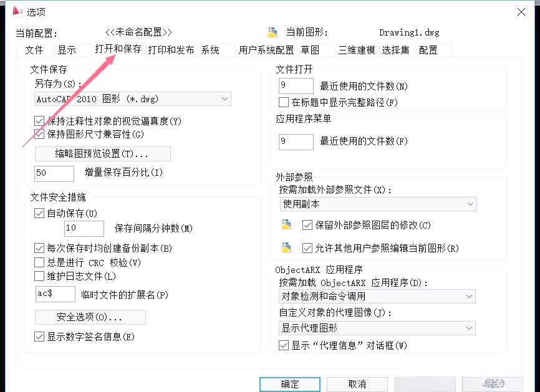540x392 pixels.
Task: Select the 打开和保存 tab
Action: point(118,49)
